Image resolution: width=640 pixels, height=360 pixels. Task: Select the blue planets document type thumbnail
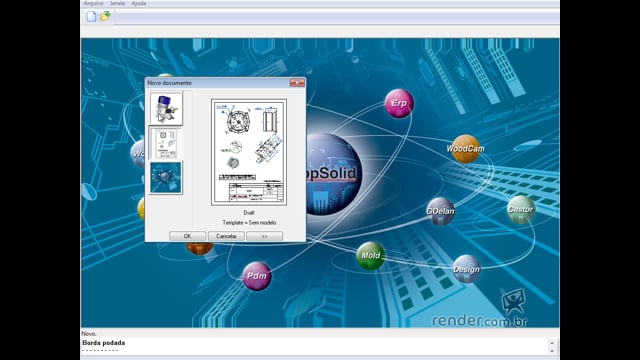pyautogui.click(x=166, y=178)
